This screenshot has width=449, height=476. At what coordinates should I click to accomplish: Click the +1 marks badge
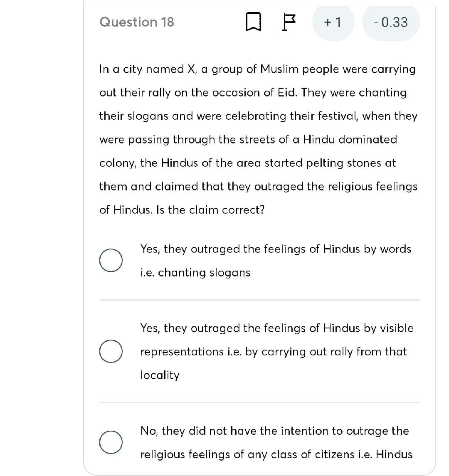tap(333, 22)
